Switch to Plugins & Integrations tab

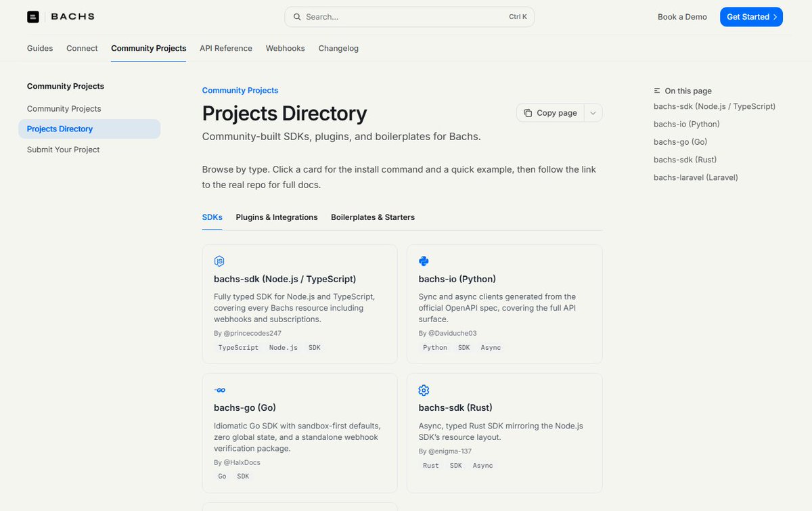pyautogui.click(x=277, y=217)
